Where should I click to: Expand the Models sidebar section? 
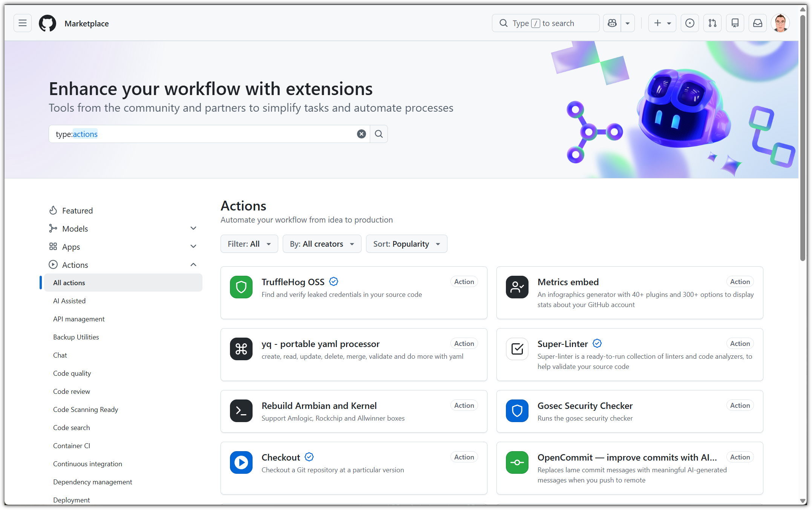point(193,229)
